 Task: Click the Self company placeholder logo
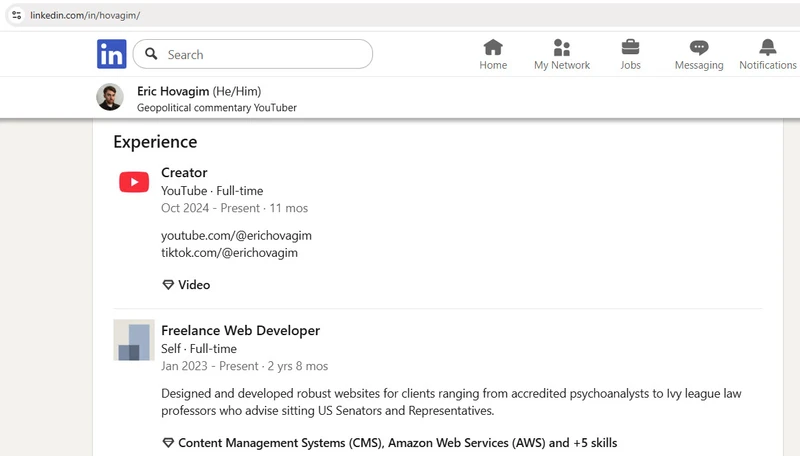tap(134, 340)
